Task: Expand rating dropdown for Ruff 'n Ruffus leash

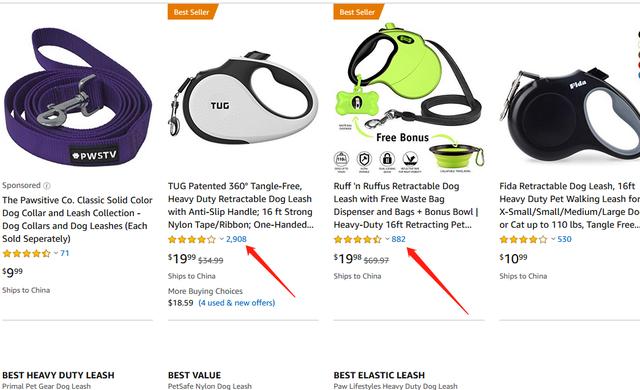Action: pos(387,239)
